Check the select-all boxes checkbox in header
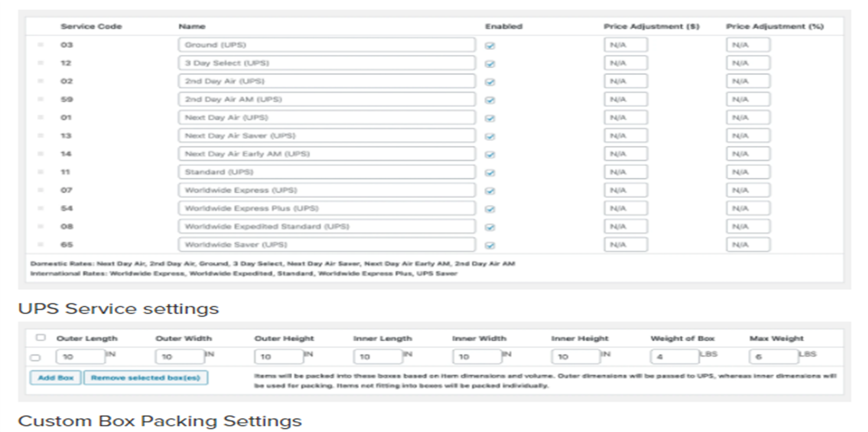The height and width of the screenshot is (432, 868). click(40, 338)
